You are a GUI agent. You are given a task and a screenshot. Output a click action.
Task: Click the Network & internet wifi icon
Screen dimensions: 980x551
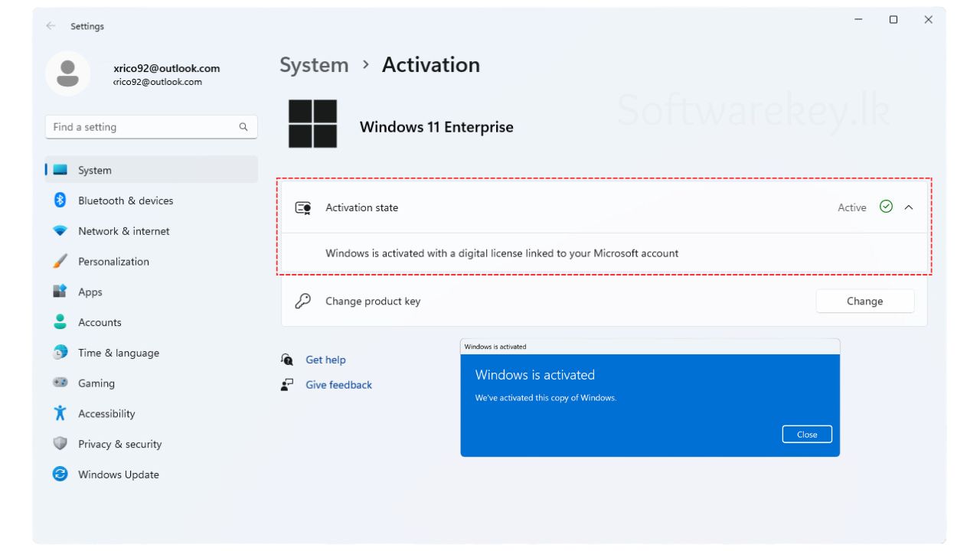pyautogui.click(x=60, y=231)
